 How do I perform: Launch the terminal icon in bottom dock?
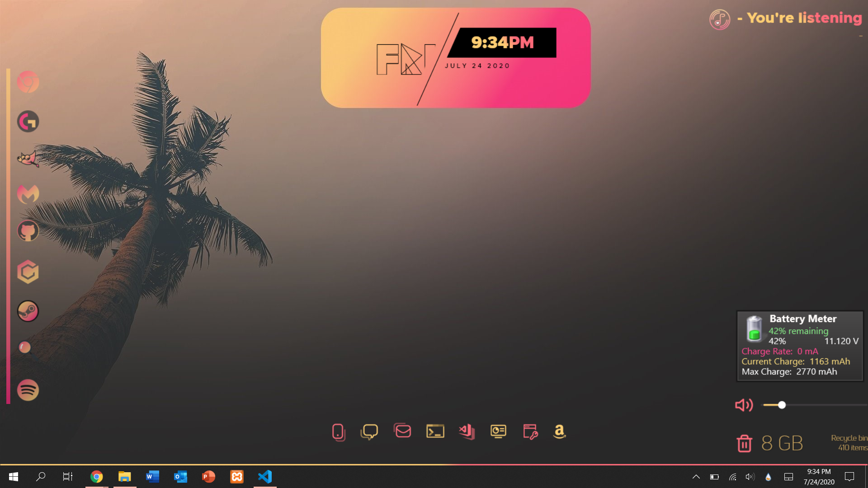[x=435, y=432]
